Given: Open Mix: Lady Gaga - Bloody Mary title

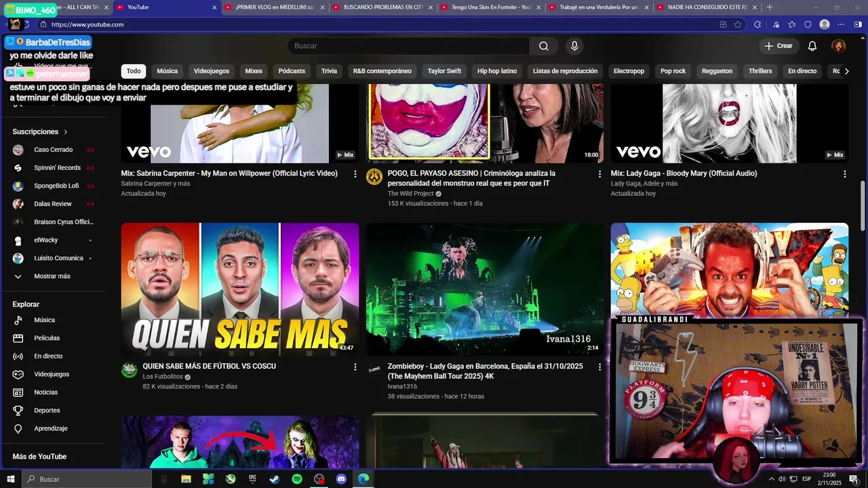Looking at the screenshot, I should [x=684, y=174].
